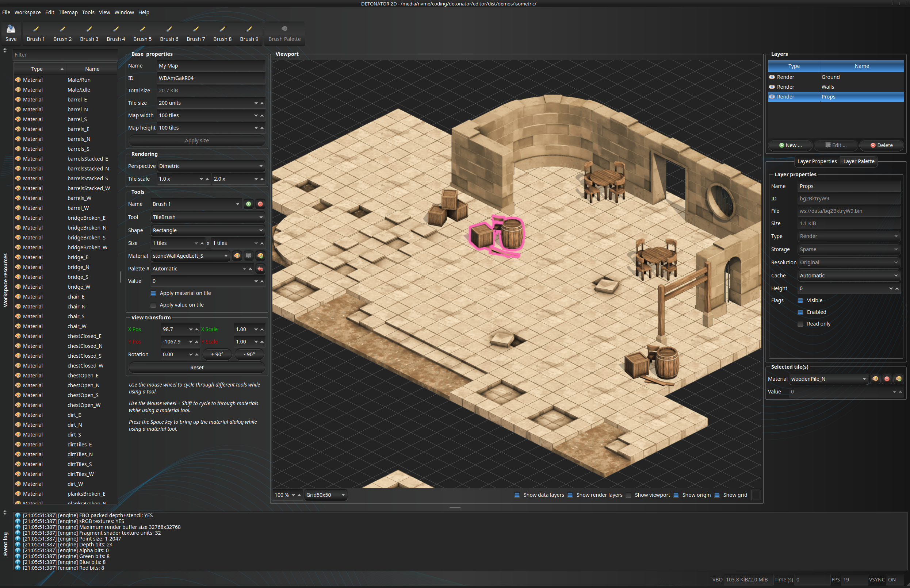Click the red remove brush tool icon

click(260, 204)
